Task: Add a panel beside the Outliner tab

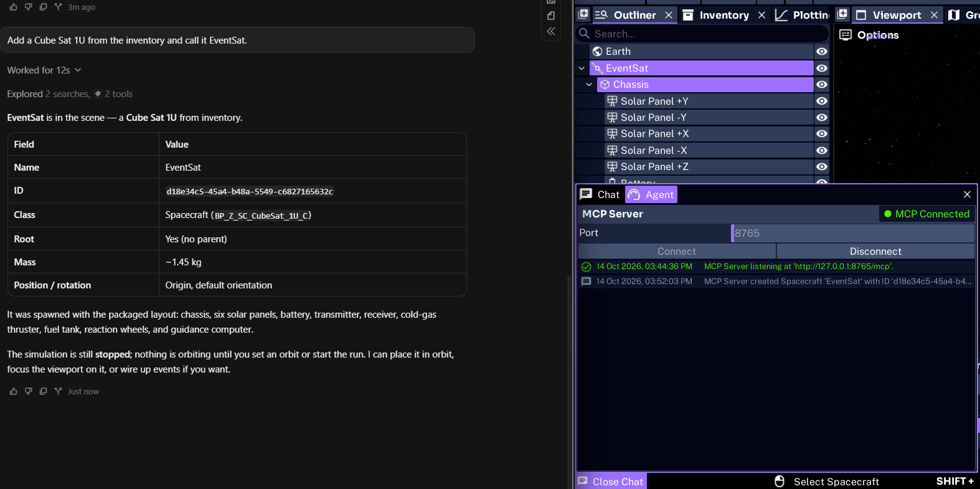Action: click(x=583, y=14)
